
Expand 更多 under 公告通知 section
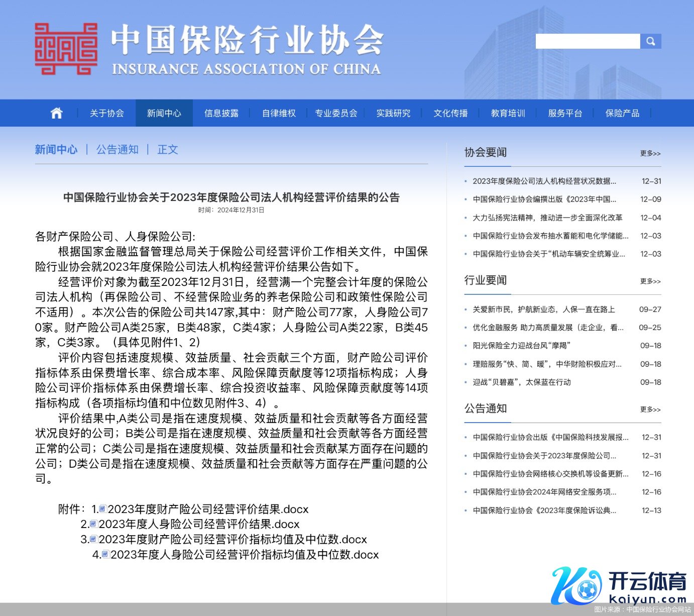pos(650,409)
